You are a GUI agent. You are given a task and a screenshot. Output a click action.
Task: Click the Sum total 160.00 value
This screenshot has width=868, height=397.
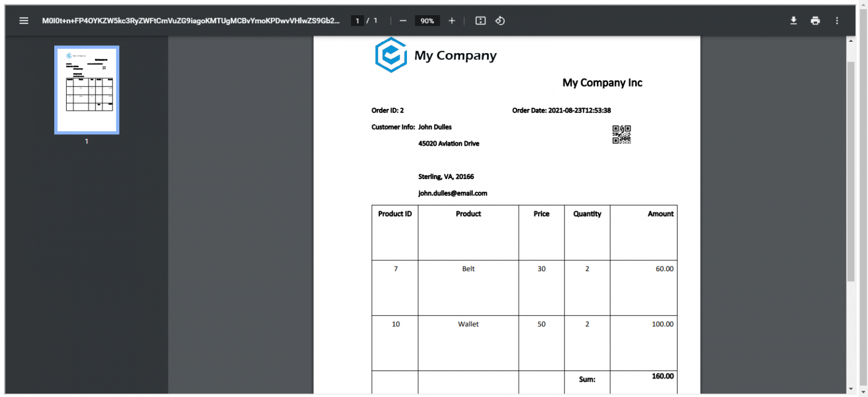pyautogui.click(x=662, y=376)
